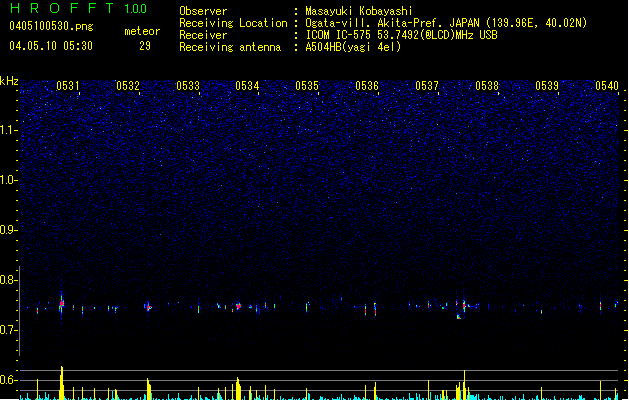Click the Observer name Masayuki Kobayashi
The width and height of the screenshot is (629, 400).
[x=359, y=11]
